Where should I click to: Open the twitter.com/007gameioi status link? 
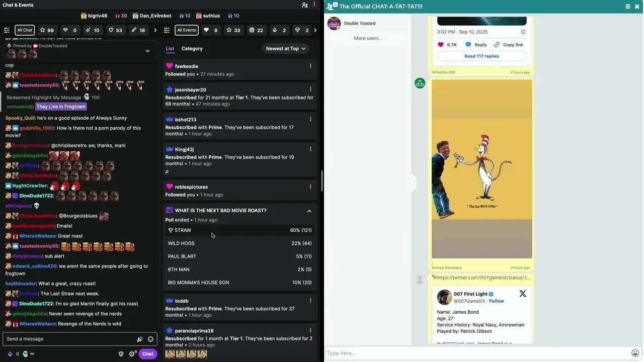pos(483,278)
